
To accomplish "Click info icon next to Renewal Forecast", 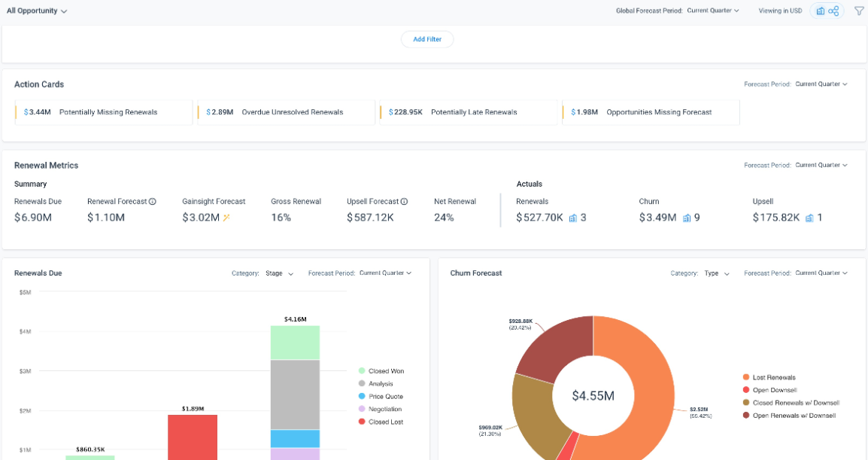I will point(153,202).
